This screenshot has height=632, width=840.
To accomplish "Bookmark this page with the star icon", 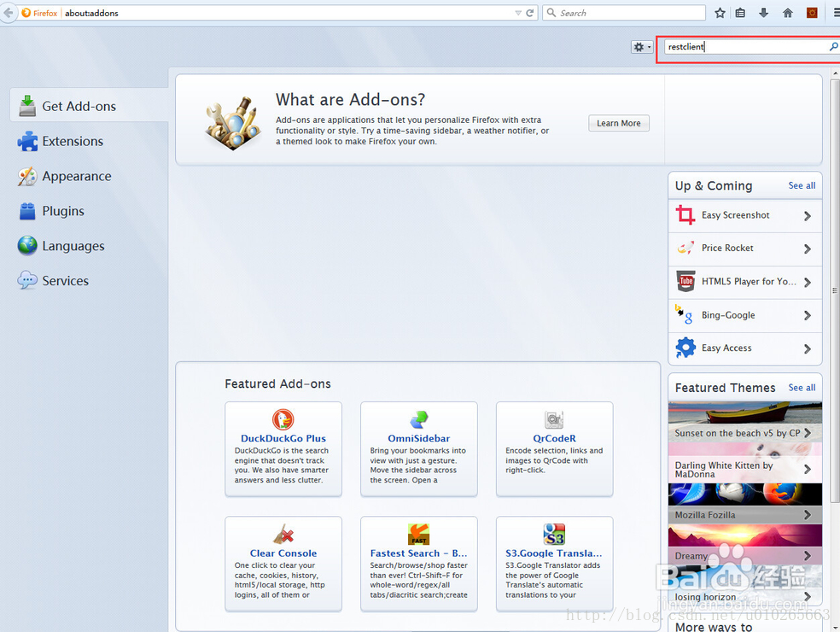I will [720, 13].
